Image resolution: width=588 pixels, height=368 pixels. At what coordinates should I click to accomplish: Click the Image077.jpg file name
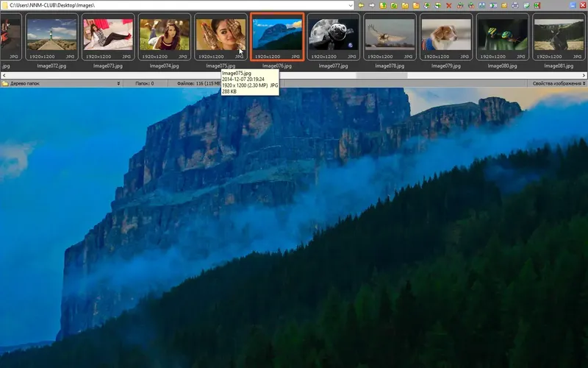(x=334, y=66)
